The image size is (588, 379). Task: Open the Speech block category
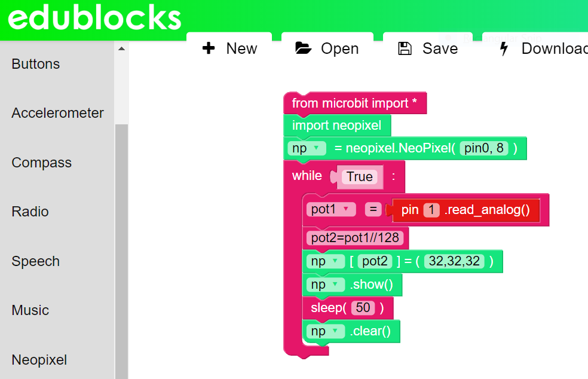35,261
